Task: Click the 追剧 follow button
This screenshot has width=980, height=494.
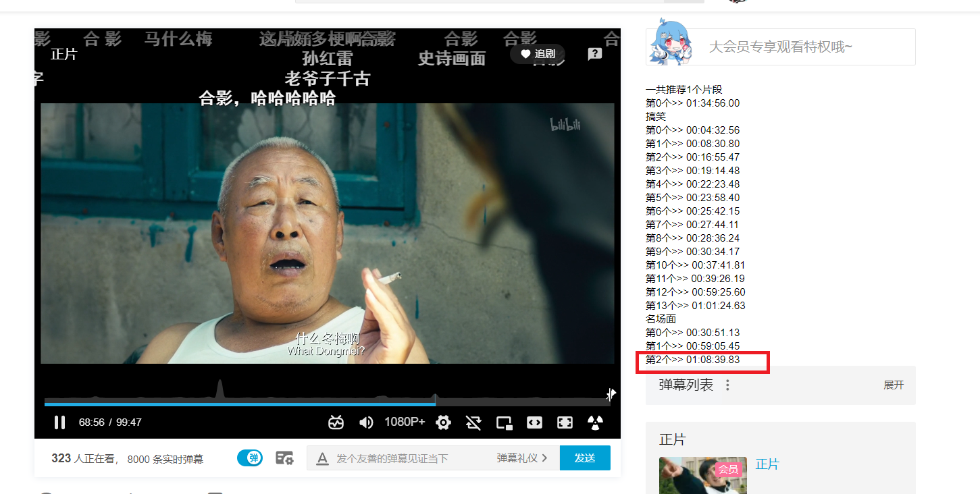Action: pos(538,54)
